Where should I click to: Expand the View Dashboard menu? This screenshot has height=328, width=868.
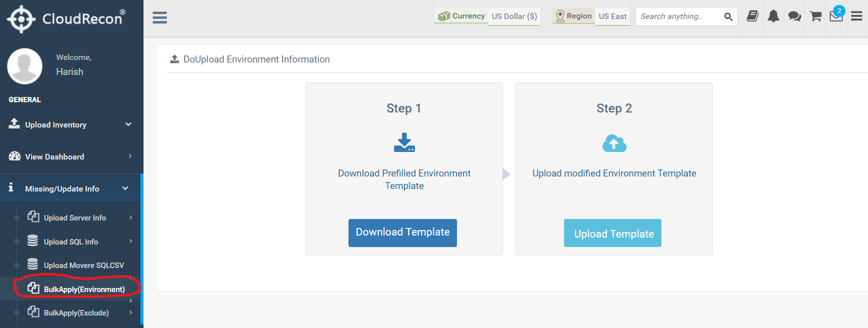(70, 156)
